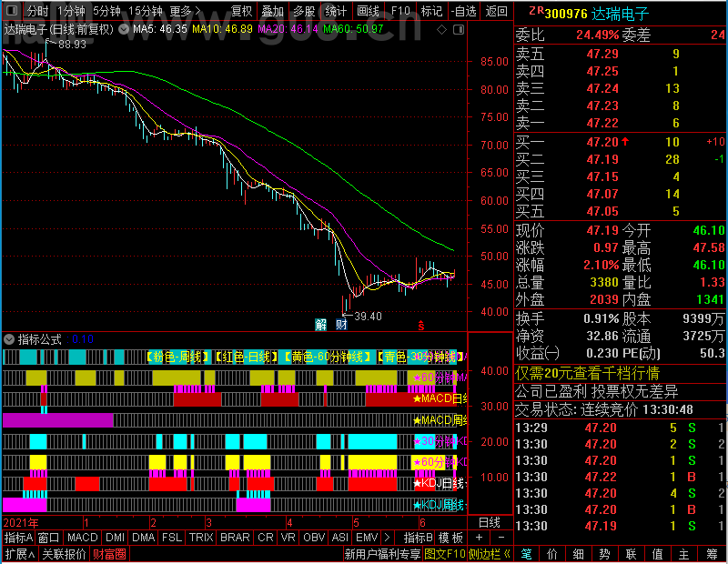Activate the 画线 drawing tool
The image size is (728, 564).
coord(368,11)
